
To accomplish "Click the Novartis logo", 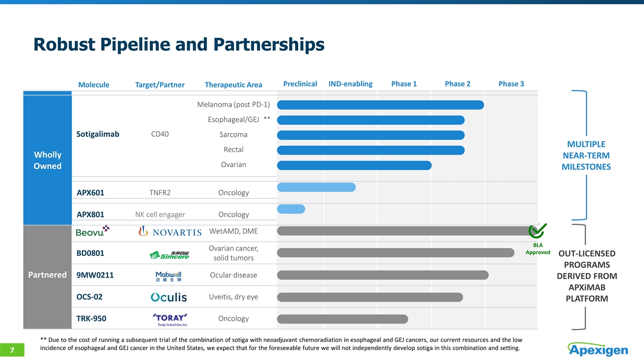I will [x=170, y=231].
